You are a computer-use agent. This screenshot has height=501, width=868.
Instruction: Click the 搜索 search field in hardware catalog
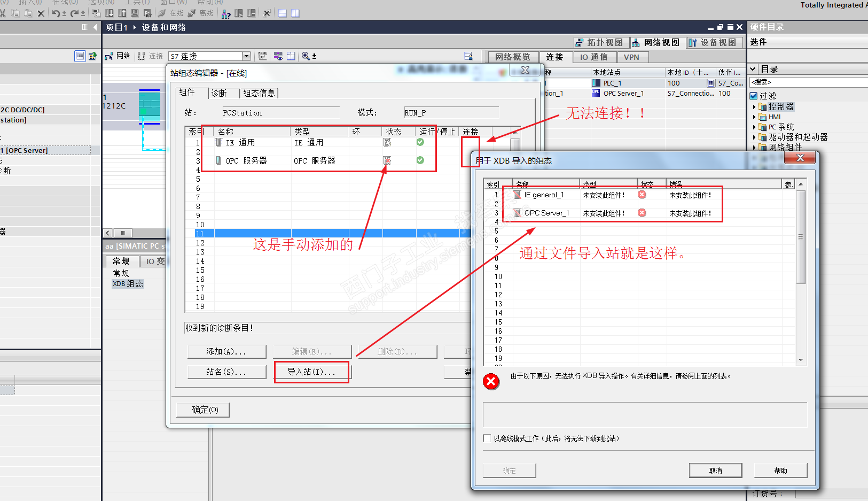tap(809, 82)
